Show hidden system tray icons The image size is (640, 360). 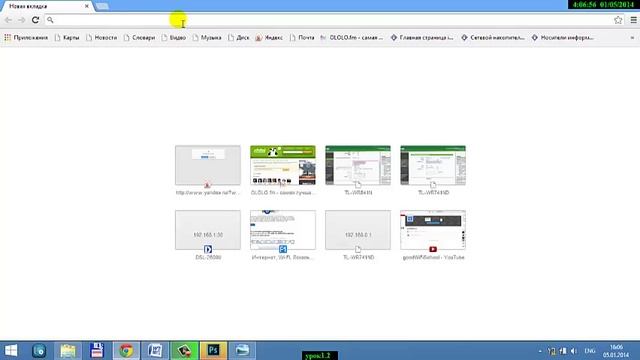(x=540, y=351)
